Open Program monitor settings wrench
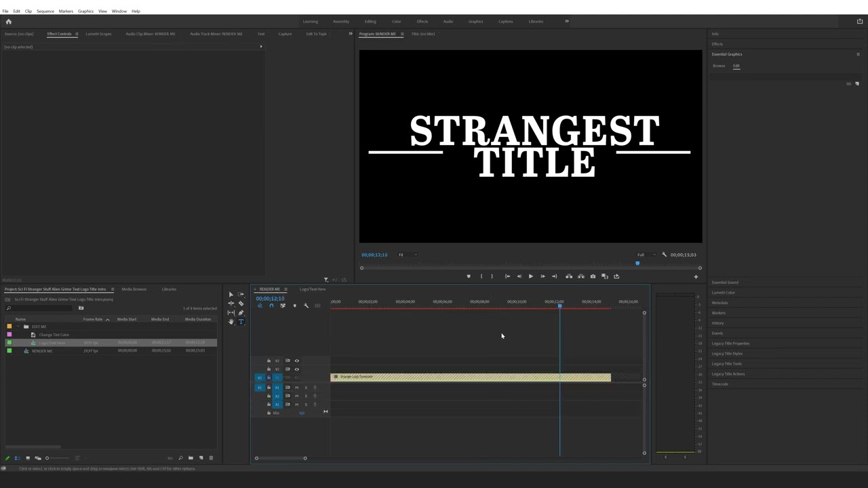Viewport: 868px width, 488px height. (x=664, y=255)
